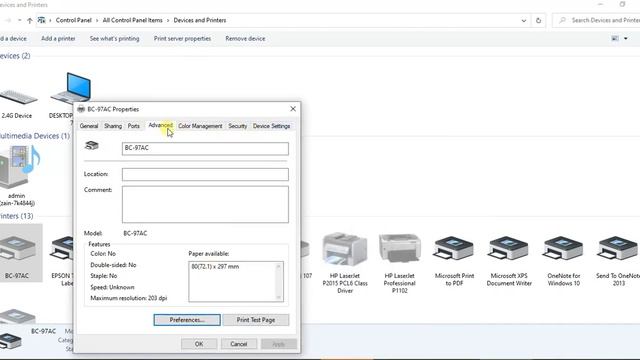Click the search magnifier icon

pos(562,20)
